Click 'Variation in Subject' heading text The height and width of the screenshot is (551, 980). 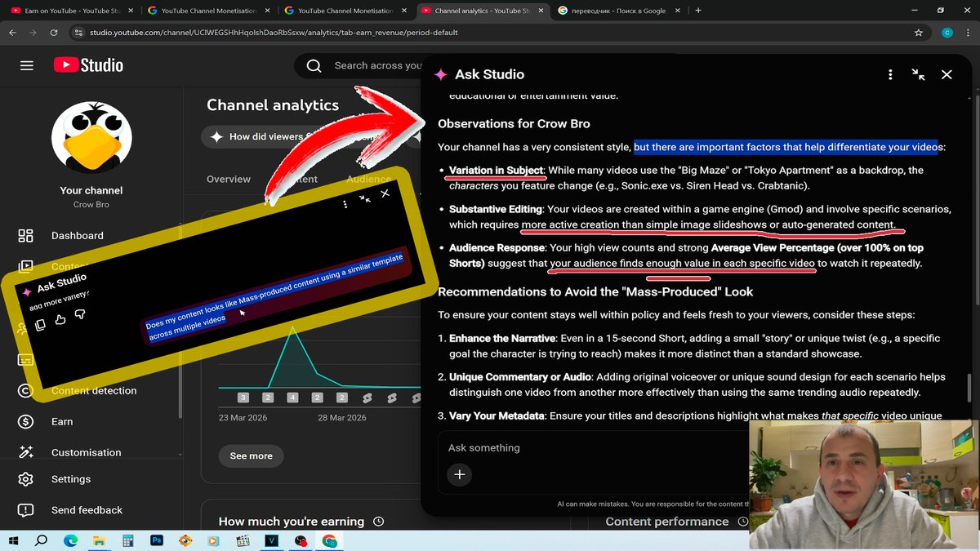click(496, 170)
